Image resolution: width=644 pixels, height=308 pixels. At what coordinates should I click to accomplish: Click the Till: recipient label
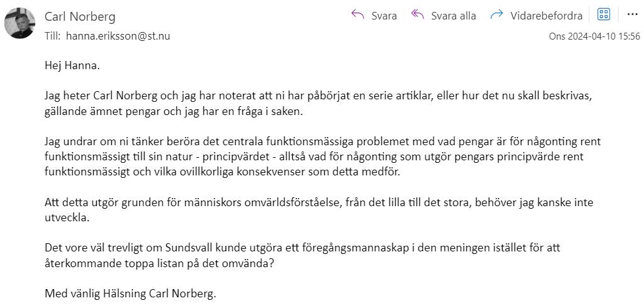(x=53, y=36)
